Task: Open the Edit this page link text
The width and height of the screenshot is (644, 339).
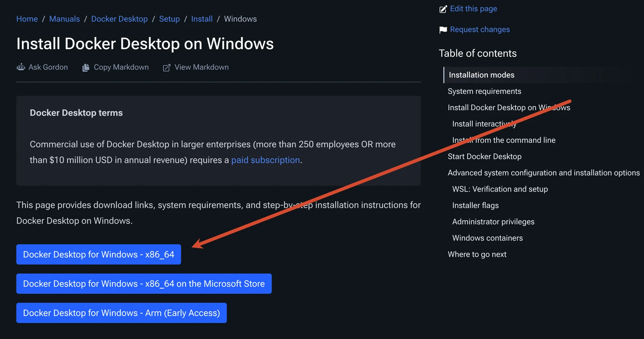Action: pos(473,9)
